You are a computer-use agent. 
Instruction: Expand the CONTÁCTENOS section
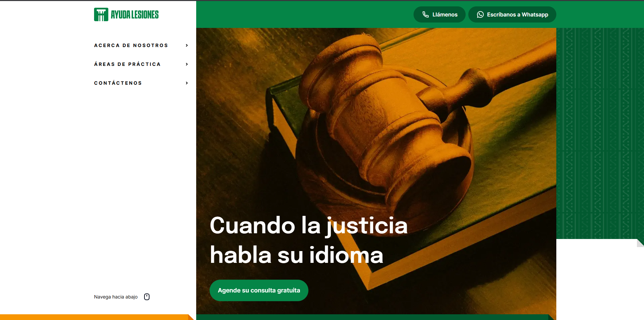coord(118,83)
